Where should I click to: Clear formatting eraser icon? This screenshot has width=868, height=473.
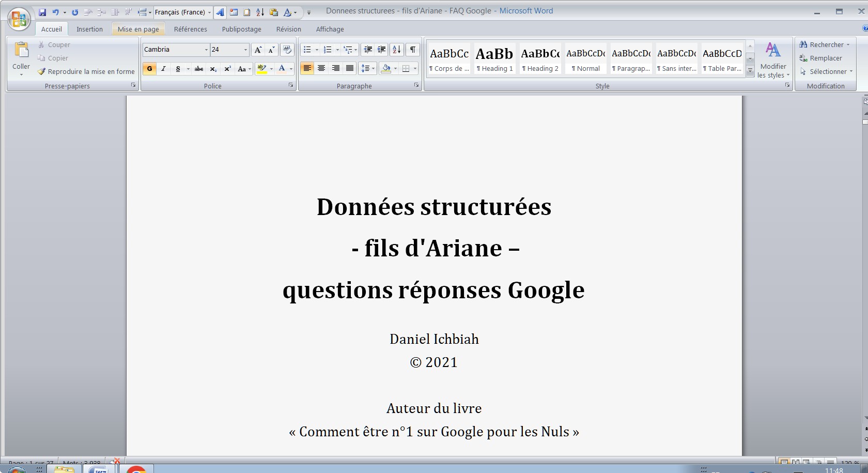[x=287, y=50]
